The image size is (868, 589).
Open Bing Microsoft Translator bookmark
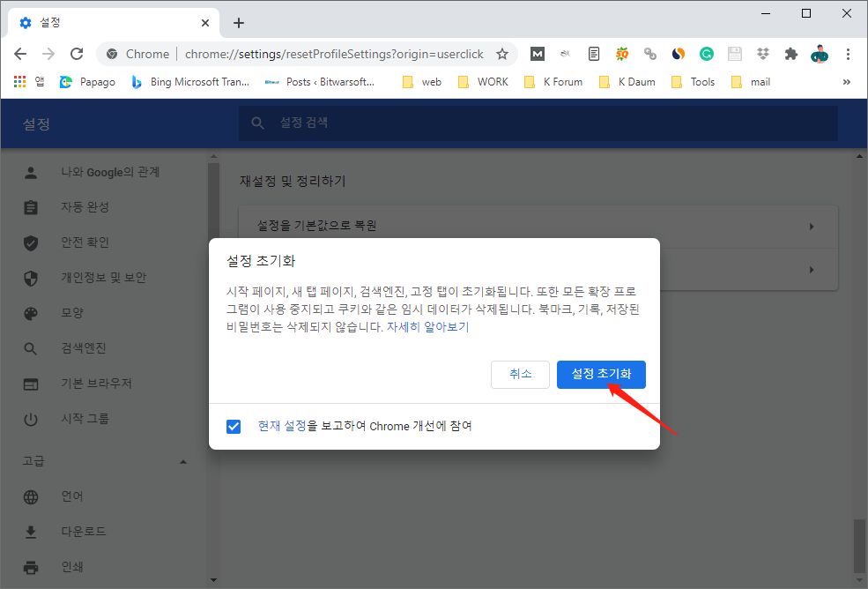click(x=190, y=82)
